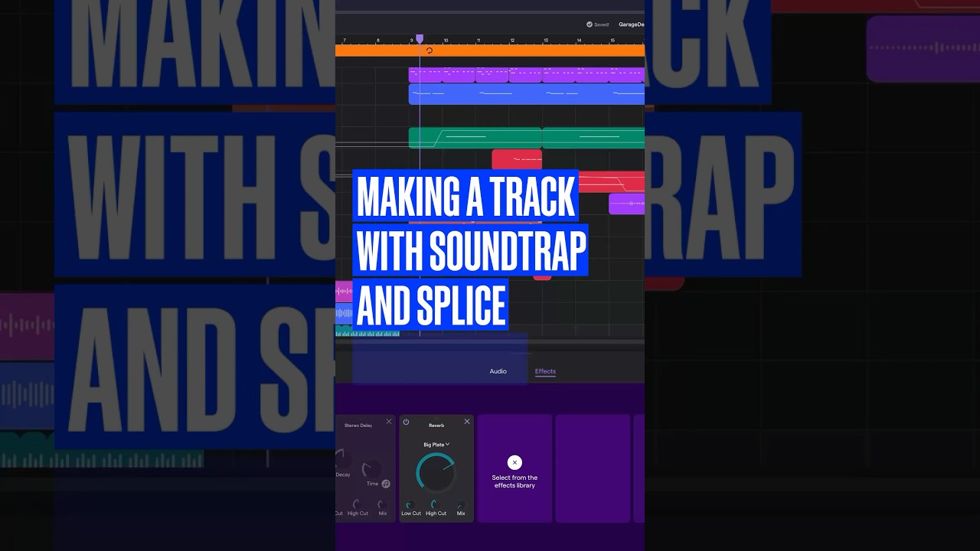Select the first green region at bar 9

coord(475,138)
